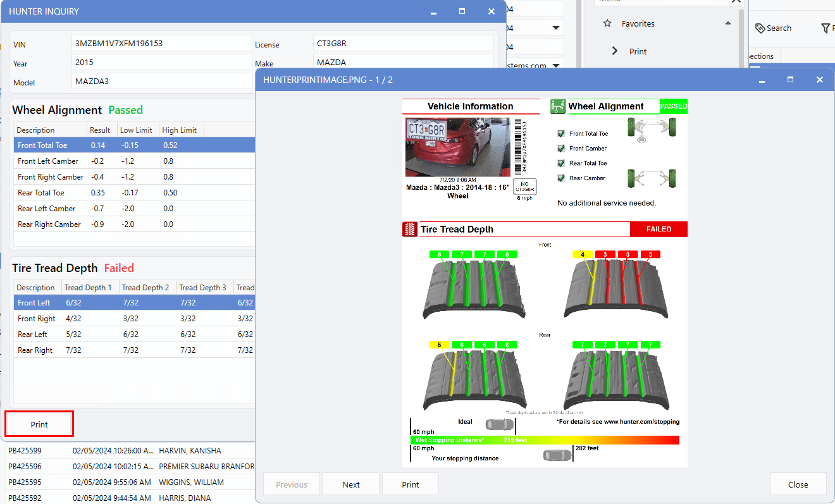The image size is (835, 504).
Task: Click the Tread Depth 3 column header
Action: click(204, 287)
